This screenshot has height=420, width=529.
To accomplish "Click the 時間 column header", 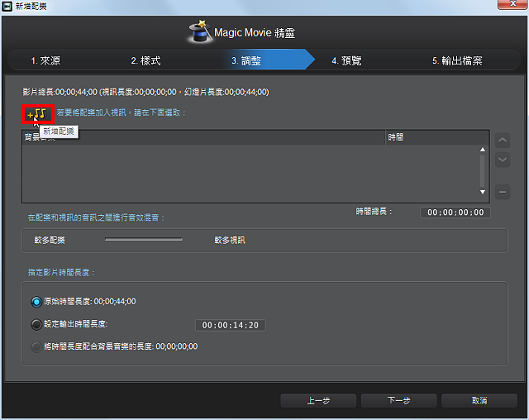I will pos(437,137).
